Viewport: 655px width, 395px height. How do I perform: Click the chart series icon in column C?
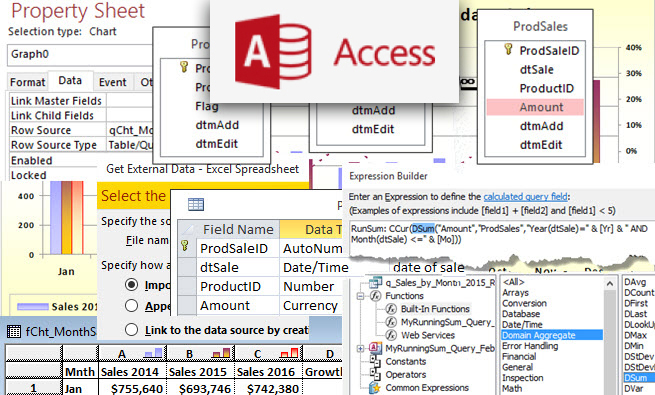point(290,353)
